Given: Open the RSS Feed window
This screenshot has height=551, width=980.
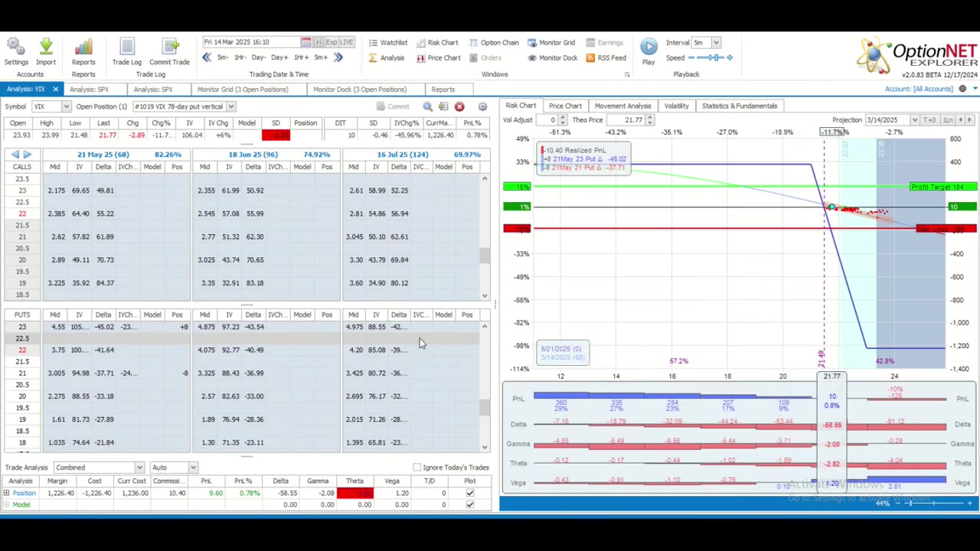Looking at the screenshot, I should pos(606,58).
